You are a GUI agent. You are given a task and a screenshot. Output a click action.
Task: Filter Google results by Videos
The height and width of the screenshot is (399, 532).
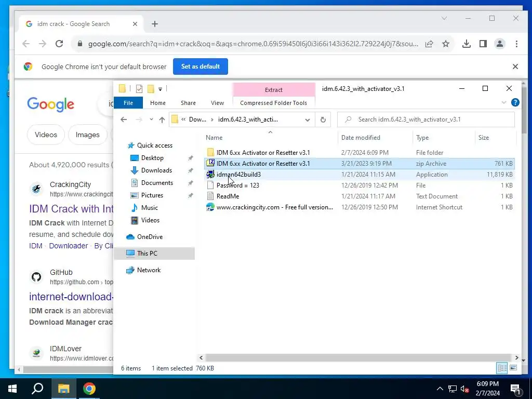(x=46, y=135)
